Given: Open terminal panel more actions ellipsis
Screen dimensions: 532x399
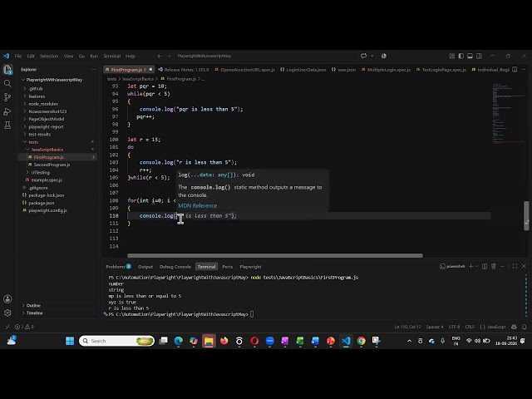Looking at the screenshot, I should click(x=503, y=266).
